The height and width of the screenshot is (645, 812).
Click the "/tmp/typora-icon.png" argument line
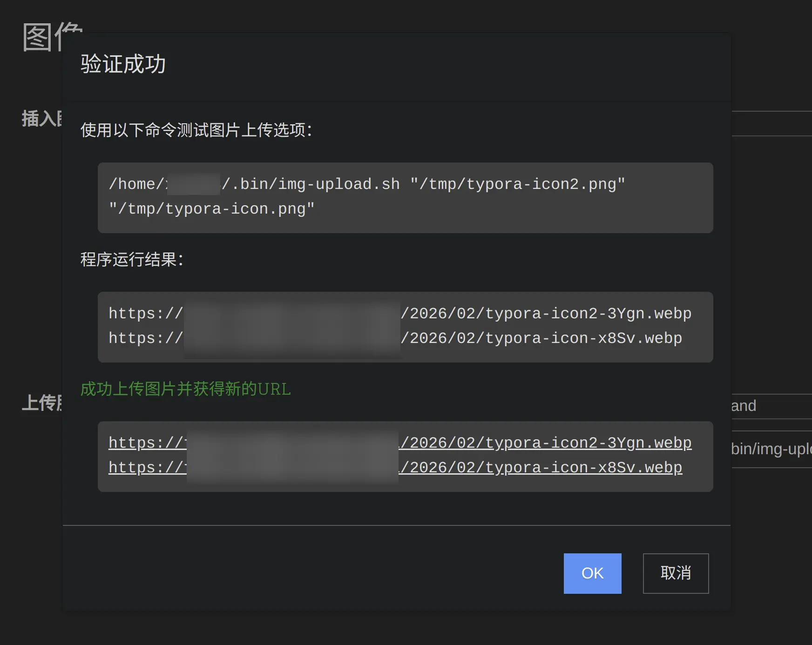coord(212,209)
